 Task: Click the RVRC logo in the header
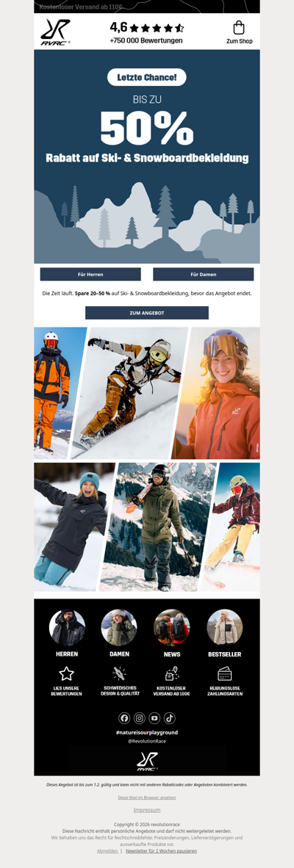point(55,32)
